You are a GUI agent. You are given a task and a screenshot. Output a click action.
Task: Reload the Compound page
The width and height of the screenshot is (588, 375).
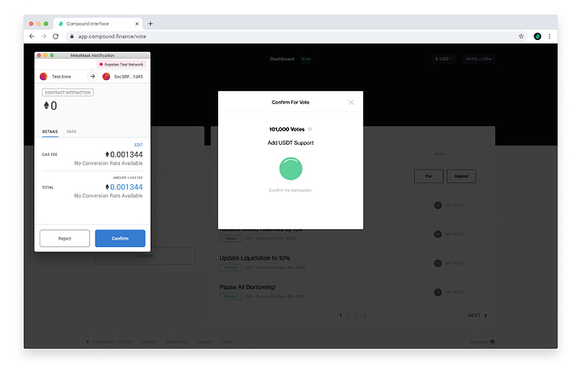[x=56, y=37]
